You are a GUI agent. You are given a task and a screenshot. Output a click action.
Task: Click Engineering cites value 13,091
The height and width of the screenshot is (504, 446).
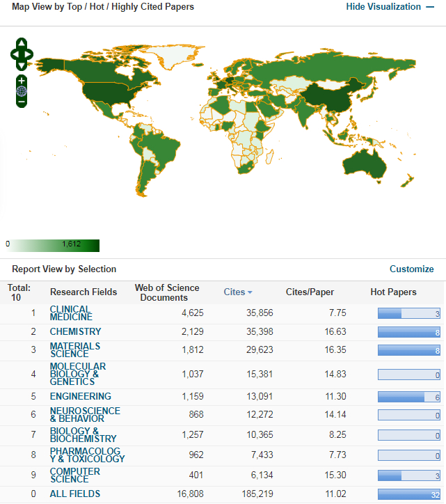tap(260, 396)
